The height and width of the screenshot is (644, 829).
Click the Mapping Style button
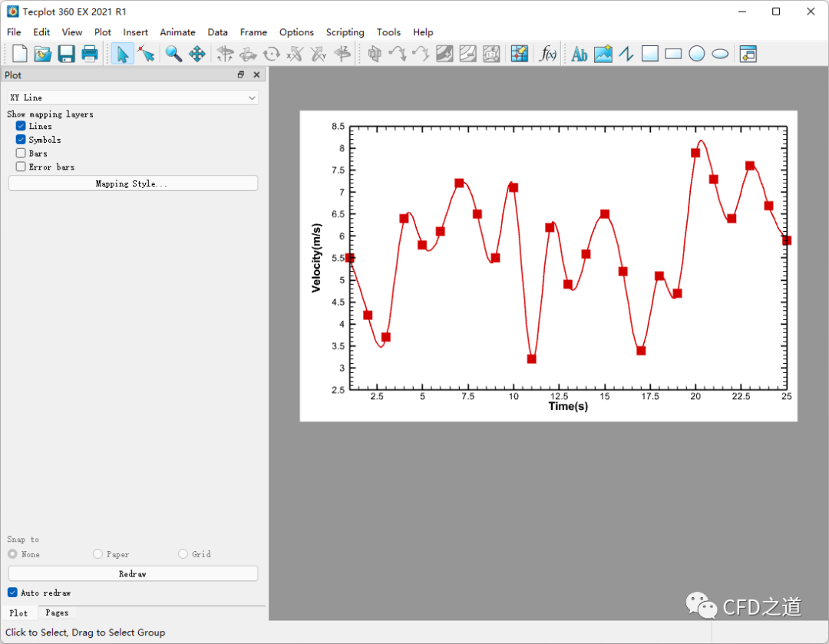coord(133,183)
